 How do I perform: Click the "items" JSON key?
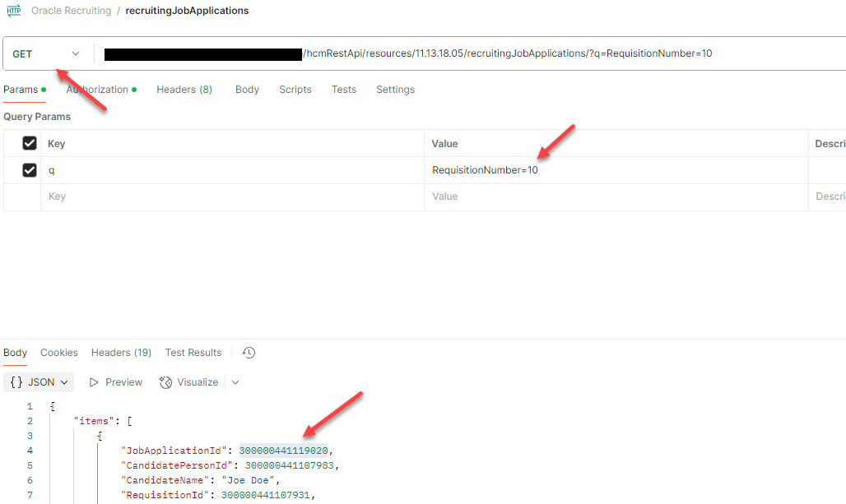(94, 421)
